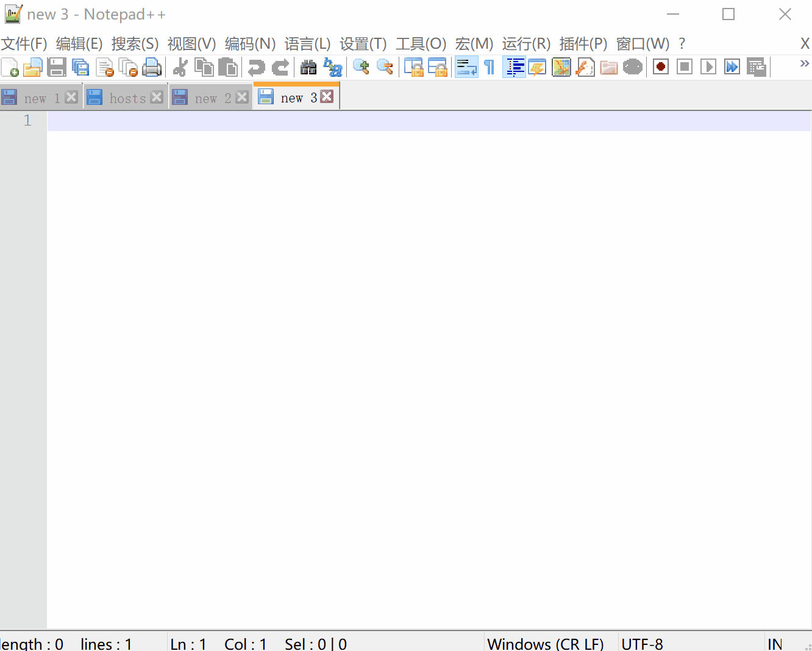Viewport: 812px width, 651px height.
Task: Click the grey monitoring eye icon
Action: 633,67
